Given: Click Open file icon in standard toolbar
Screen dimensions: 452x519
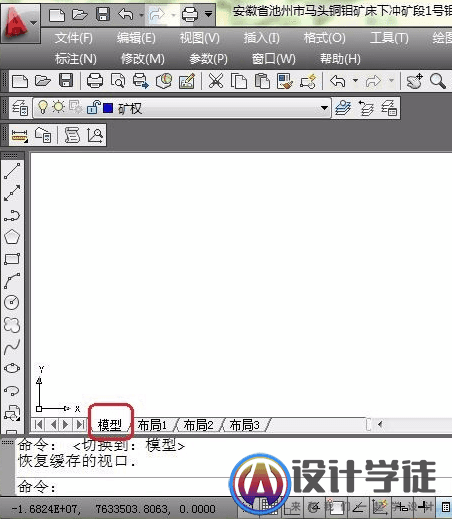Looking at the screenshot, I should [43, 81].
